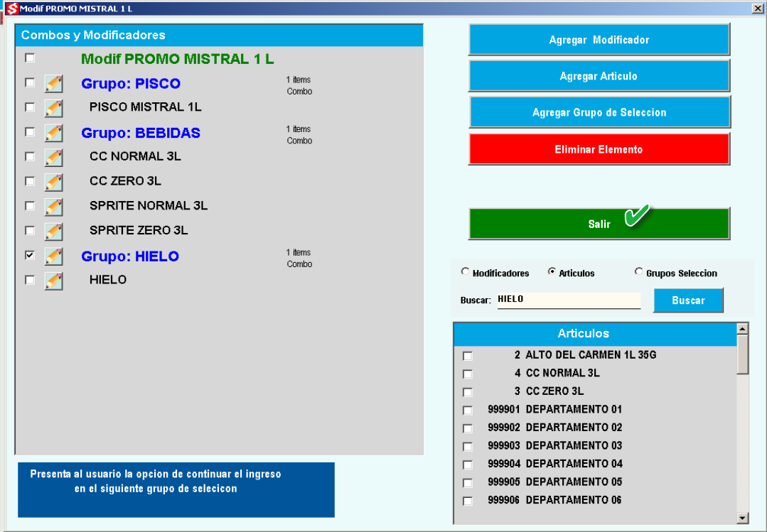Tick the DEPARTAMENTO 03 checkbox
This screenshot has width=767, height=532.
pyautogui.click(x=468, y=447)
